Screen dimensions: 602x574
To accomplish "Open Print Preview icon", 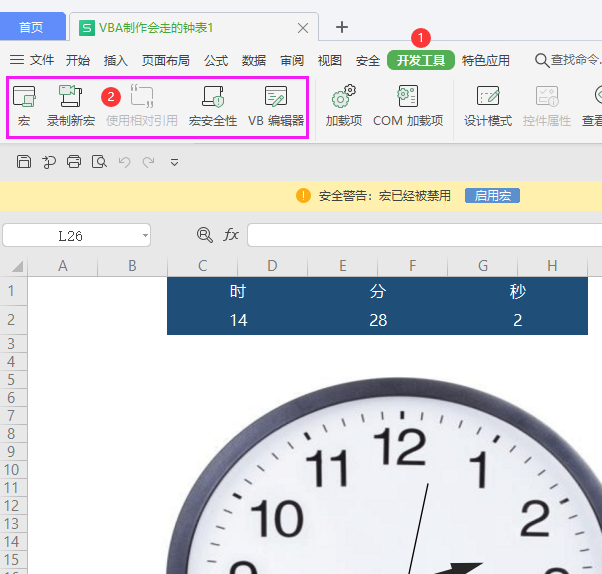I will pyautogui.click(x=99, y=162).
